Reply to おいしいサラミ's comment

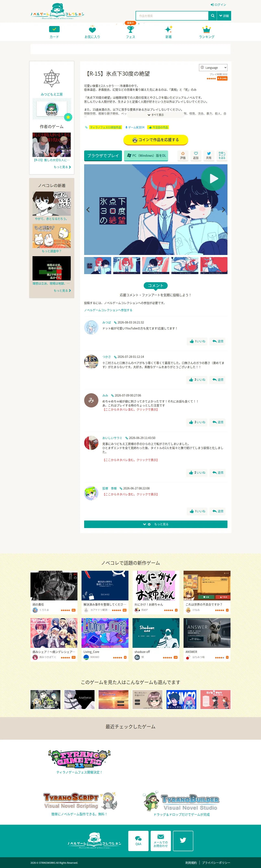pos(217,473)
